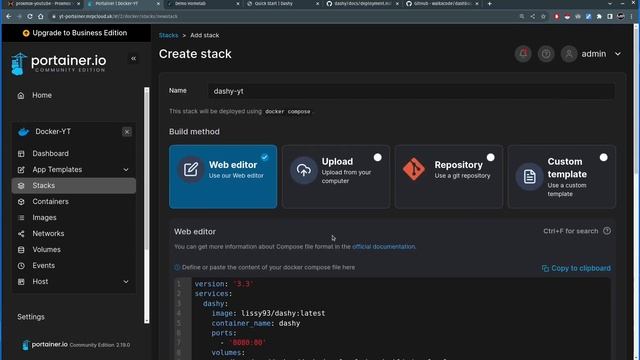
Task: Click Docker-YT environment name
Action: [53, 132]
